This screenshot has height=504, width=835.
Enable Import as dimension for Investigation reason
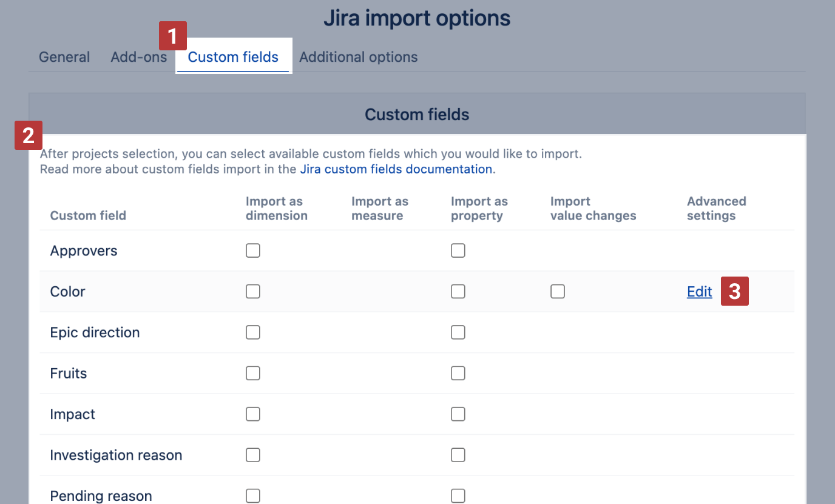[x=253, y=455]
